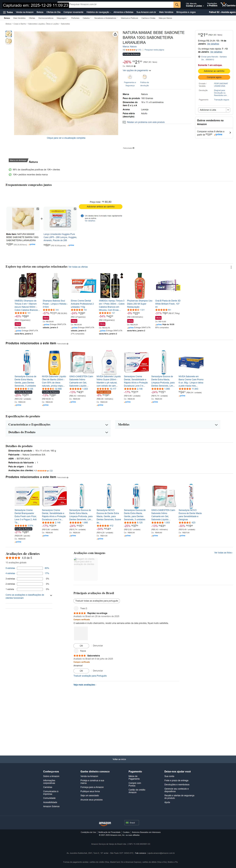Viewport: 236px width, 868px height.
Task: Click the share icon on product image
Action: (115, 34)
